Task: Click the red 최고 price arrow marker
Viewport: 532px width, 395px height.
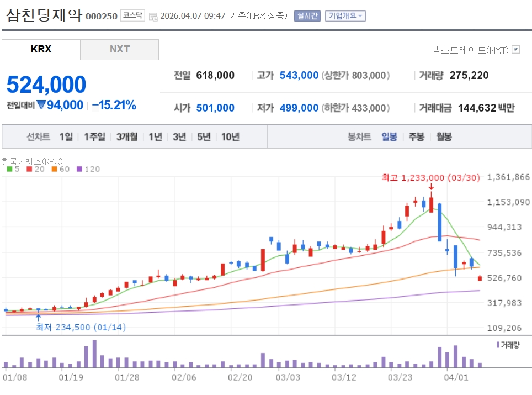Action: click(430, 188)
